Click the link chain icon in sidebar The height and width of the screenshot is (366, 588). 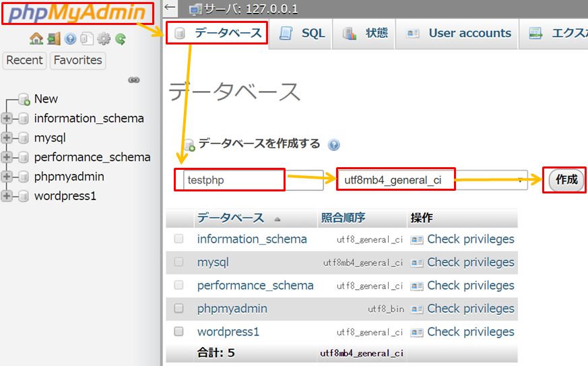pos(133,80)
